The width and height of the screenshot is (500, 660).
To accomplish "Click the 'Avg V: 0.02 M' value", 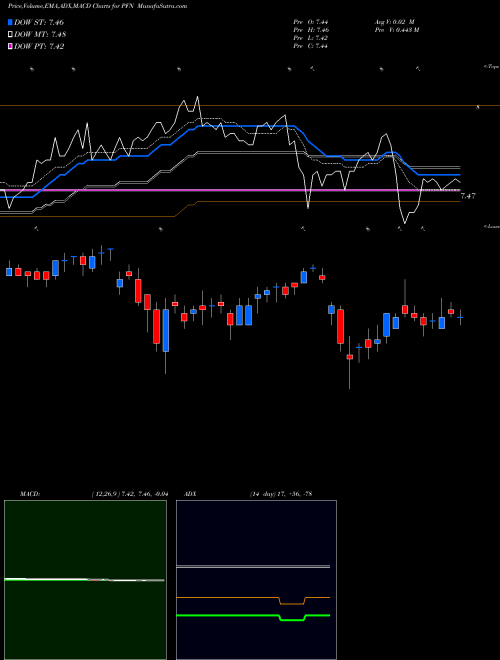I will 394,22.
